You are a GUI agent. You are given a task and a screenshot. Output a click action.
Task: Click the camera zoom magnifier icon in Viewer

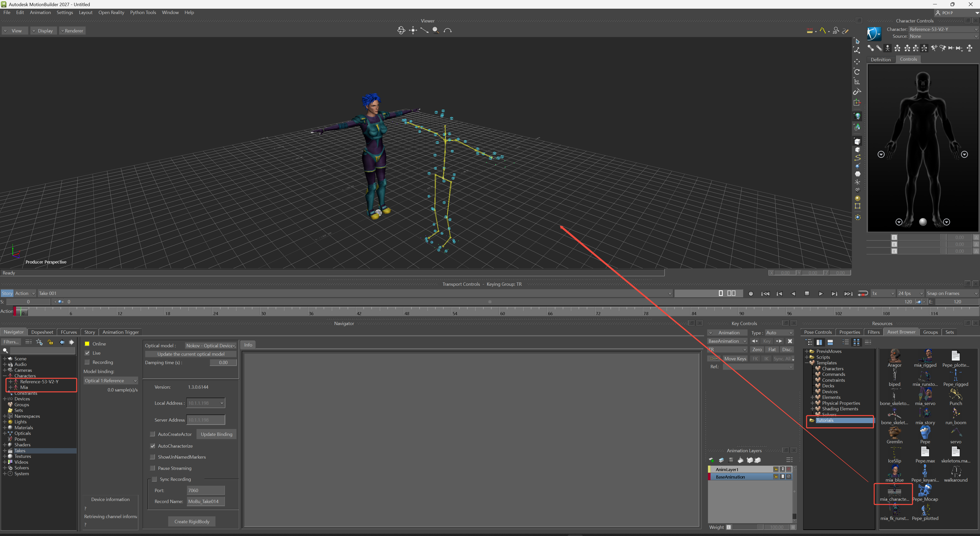tap(436, 30)
